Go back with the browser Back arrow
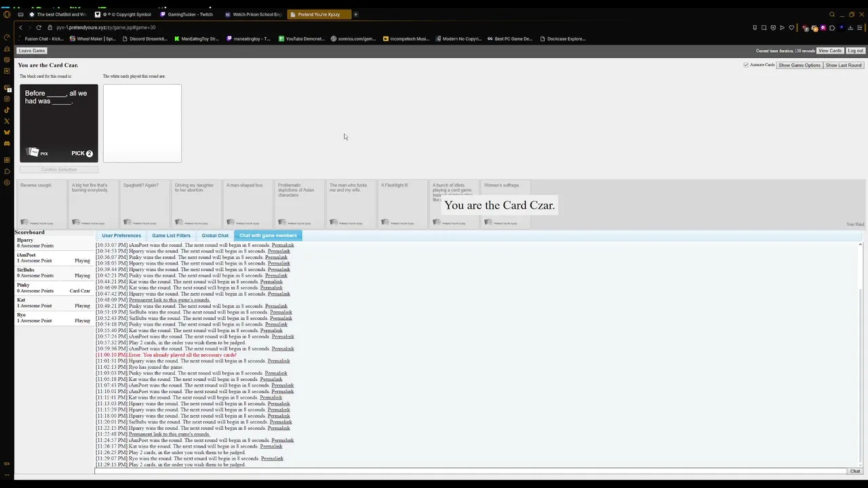868x488 pixels. point(20,28)
